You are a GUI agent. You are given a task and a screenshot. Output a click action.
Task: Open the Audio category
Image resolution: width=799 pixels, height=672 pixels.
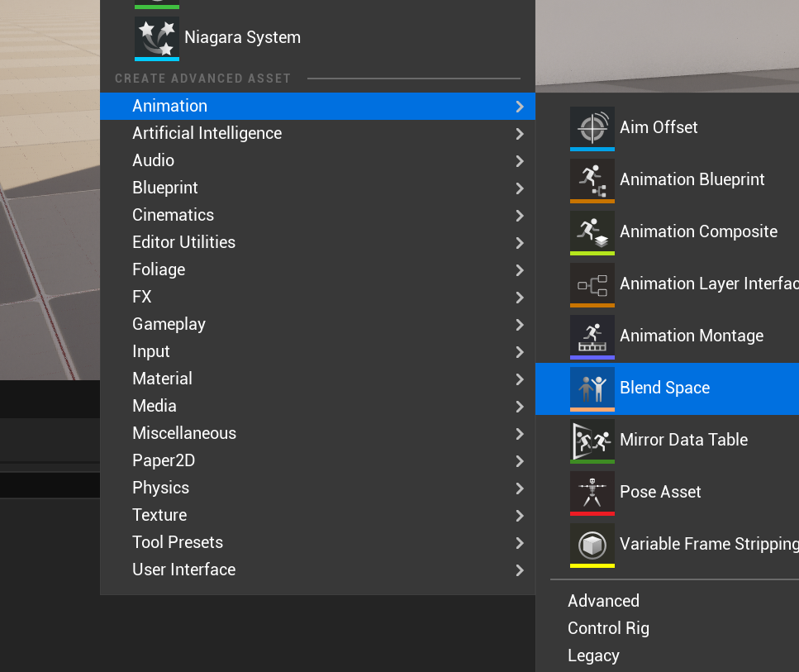coord(317,160)
